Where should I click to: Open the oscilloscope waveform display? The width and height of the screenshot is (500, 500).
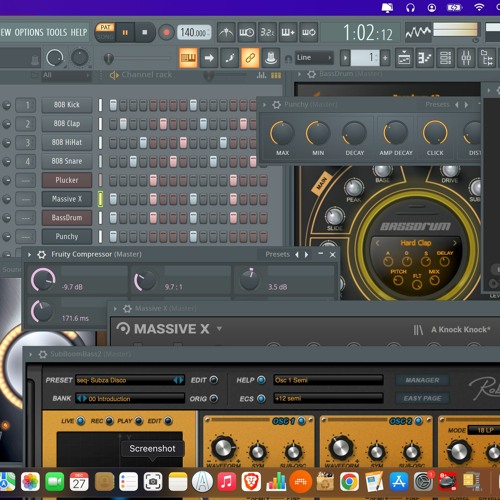coord(418,32)
